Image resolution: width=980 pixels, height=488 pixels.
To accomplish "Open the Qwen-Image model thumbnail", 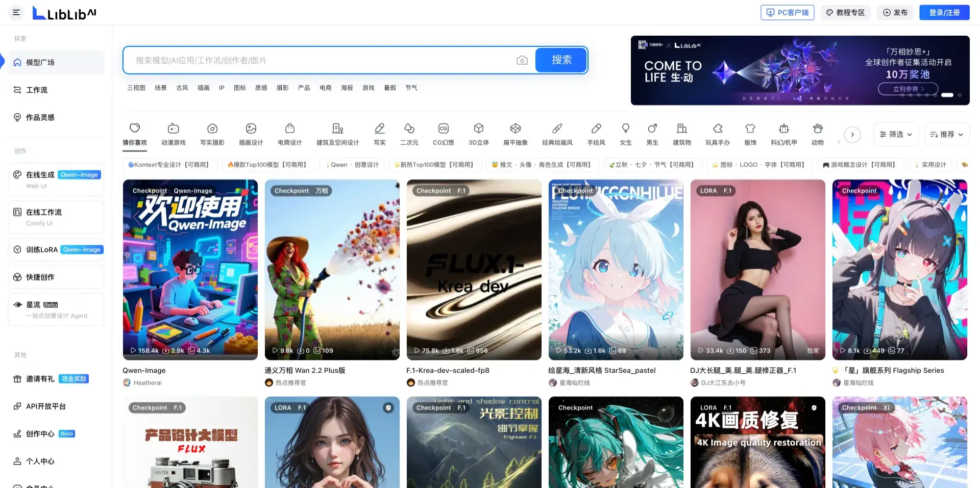I will [190, 270].
